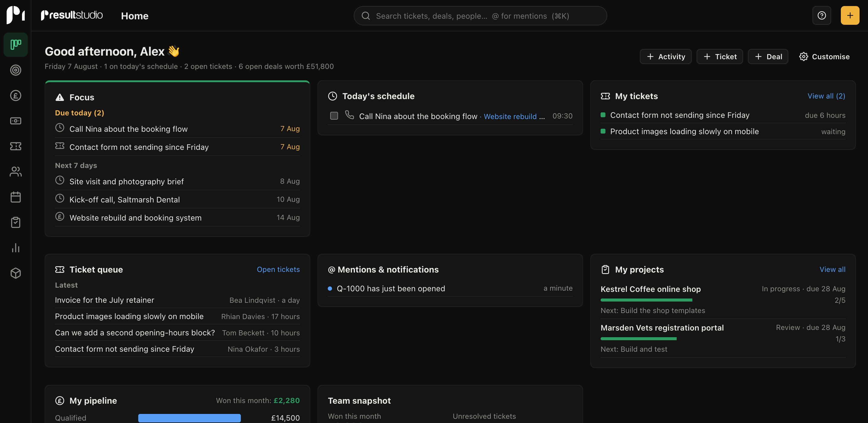Open the target goals icon in sidebar
The width and height of the screenshot is (868, 423).
15,70
